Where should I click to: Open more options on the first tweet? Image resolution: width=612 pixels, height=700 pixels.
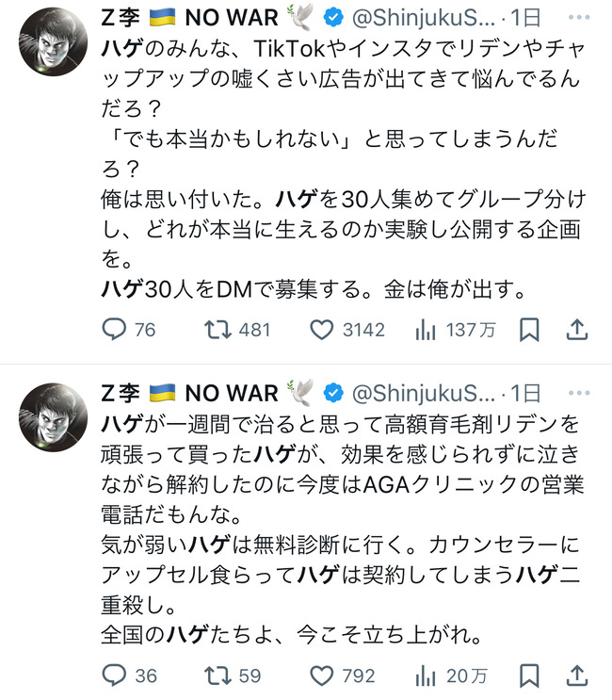579,18
